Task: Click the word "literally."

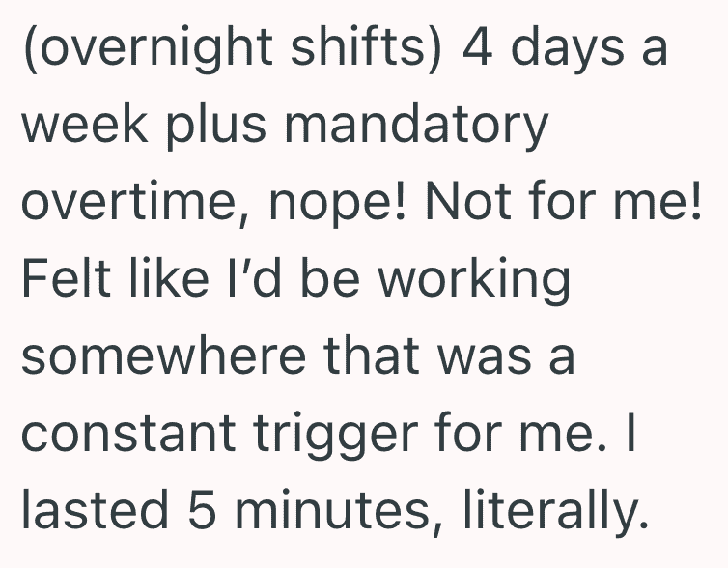Action: 555,512
